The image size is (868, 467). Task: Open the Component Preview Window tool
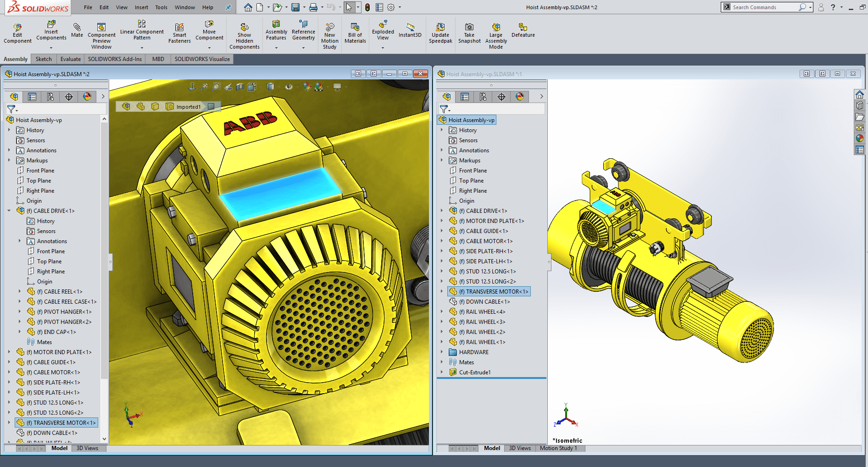(101, 36)
